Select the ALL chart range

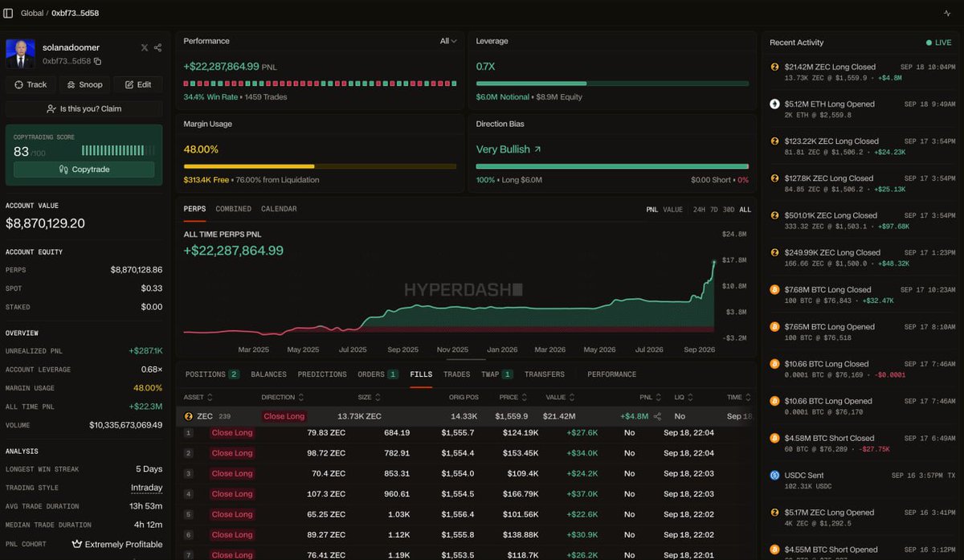pos(745,210)
